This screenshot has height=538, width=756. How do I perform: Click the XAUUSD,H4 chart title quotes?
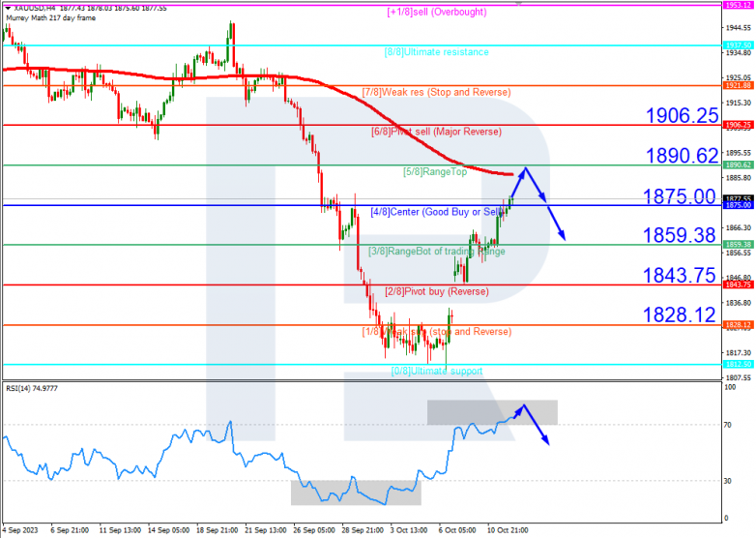[90, 8]
